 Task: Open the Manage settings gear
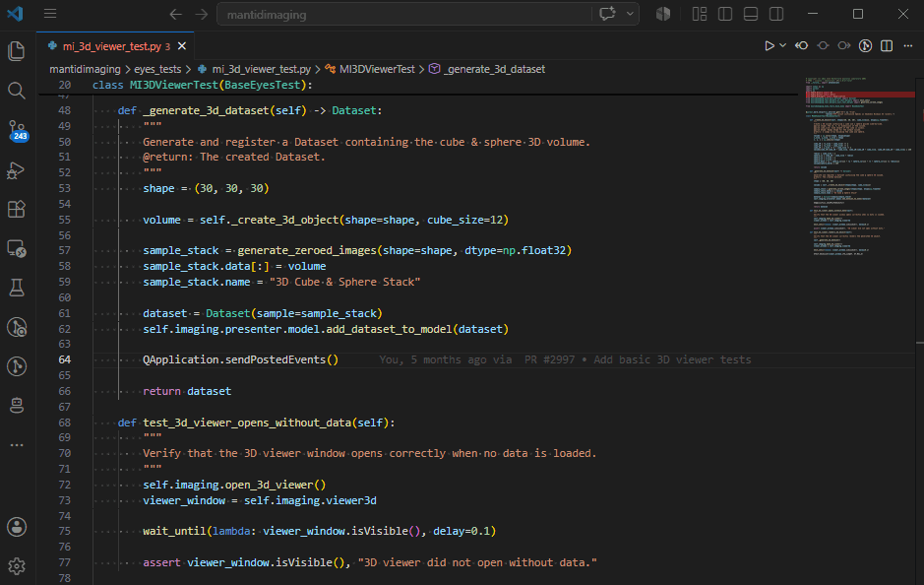(x=17, y=566)
